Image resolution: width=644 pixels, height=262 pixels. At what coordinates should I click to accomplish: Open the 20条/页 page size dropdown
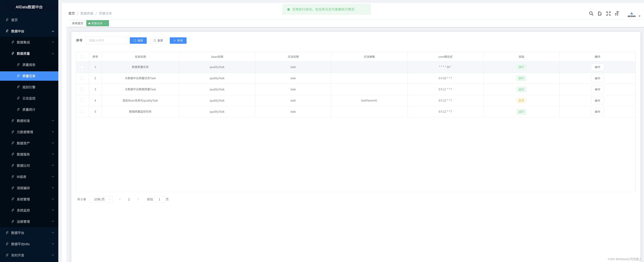coord(101,199)
